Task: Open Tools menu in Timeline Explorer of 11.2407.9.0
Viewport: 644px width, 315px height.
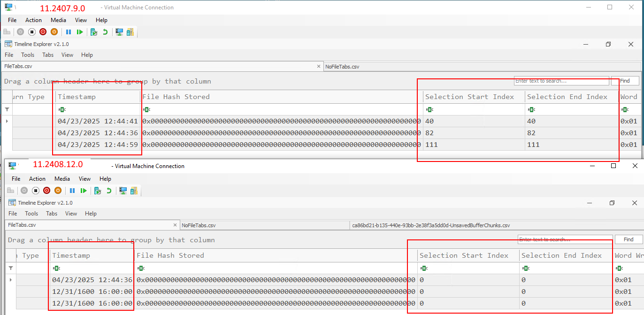Action: click(x=28, y=55)
